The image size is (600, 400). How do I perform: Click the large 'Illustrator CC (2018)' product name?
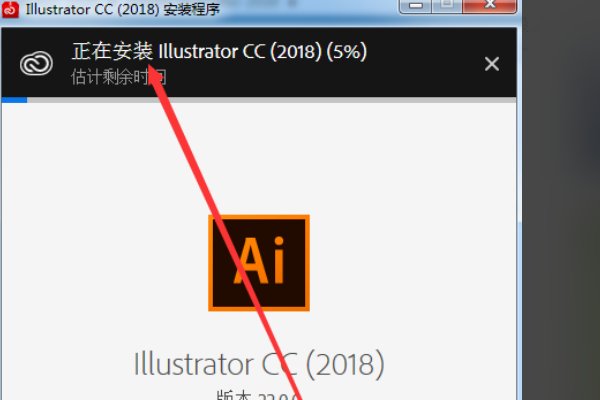tap(259, 364)
